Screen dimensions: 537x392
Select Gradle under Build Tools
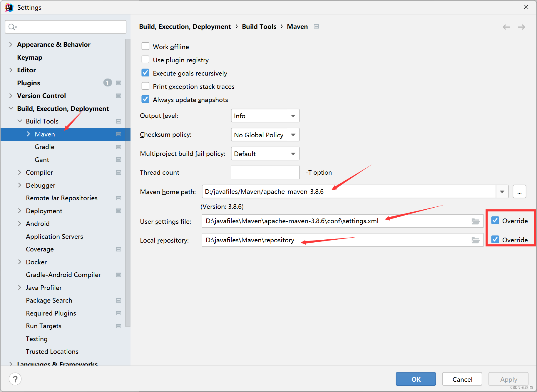pos(44,147)
